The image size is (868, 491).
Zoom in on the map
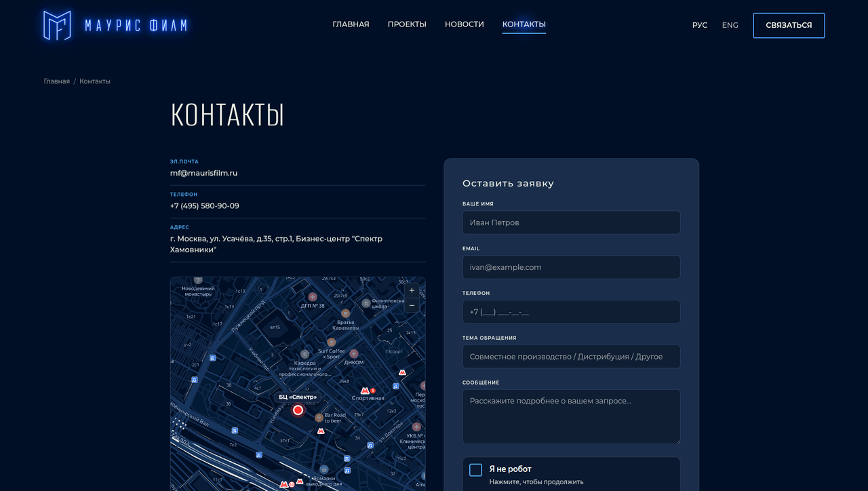412,291
